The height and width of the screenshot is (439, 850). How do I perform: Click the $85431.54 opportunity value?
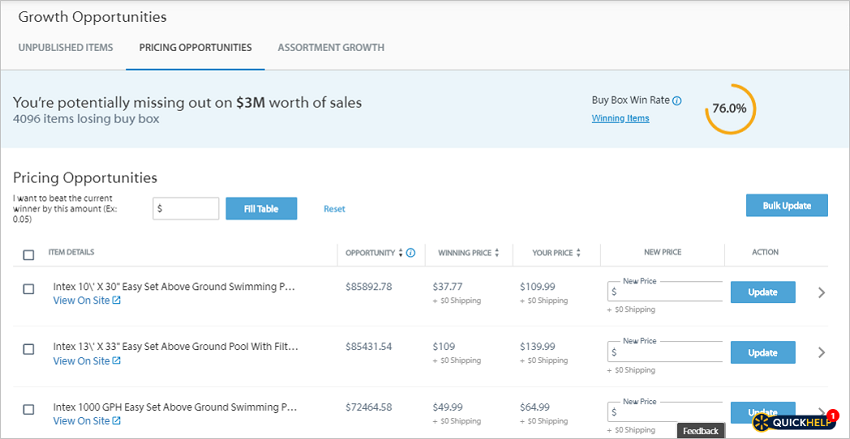pyautogui.click(x=369, y=347)
